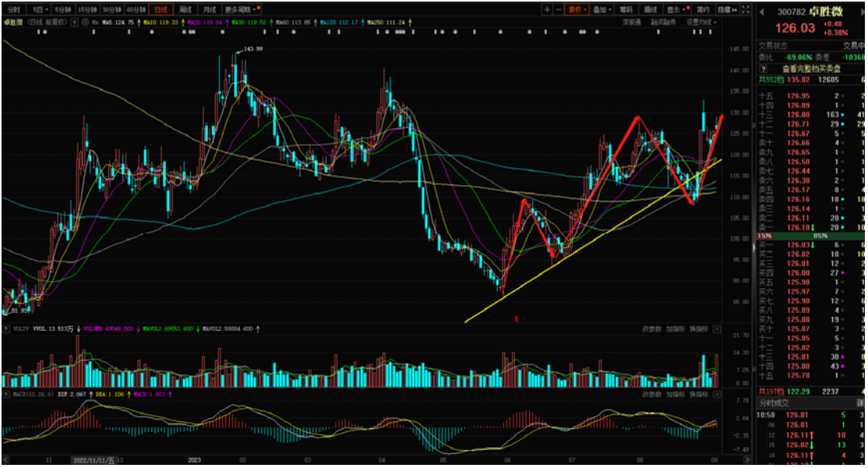868x468 pixels.
Task: Click the MA30:119.52 green indicator label
Action: (x=249, y=22)
